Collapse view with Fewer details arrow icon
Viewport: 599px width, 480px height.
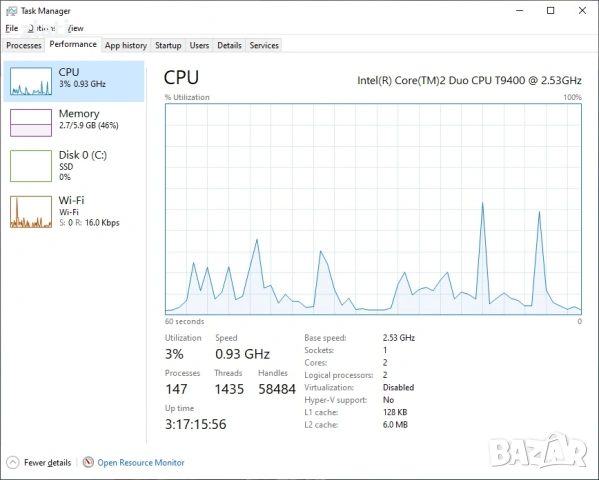click(x=13, y=462)
